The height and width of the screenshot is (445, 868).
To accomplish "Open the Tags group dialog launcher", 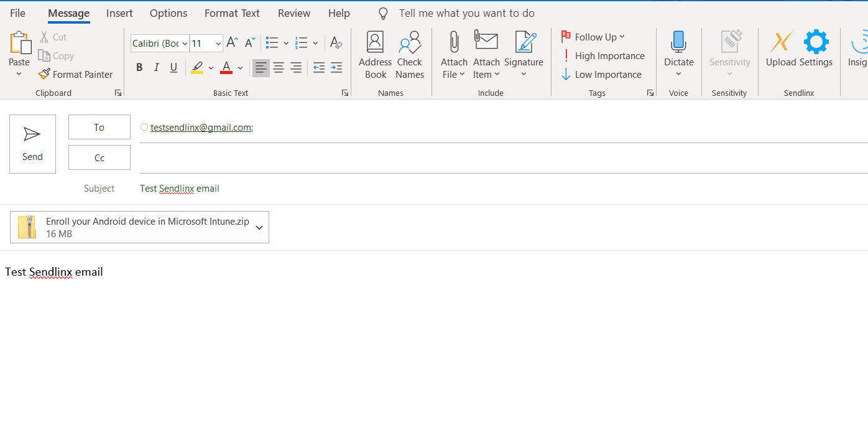I will coord(650,93).
